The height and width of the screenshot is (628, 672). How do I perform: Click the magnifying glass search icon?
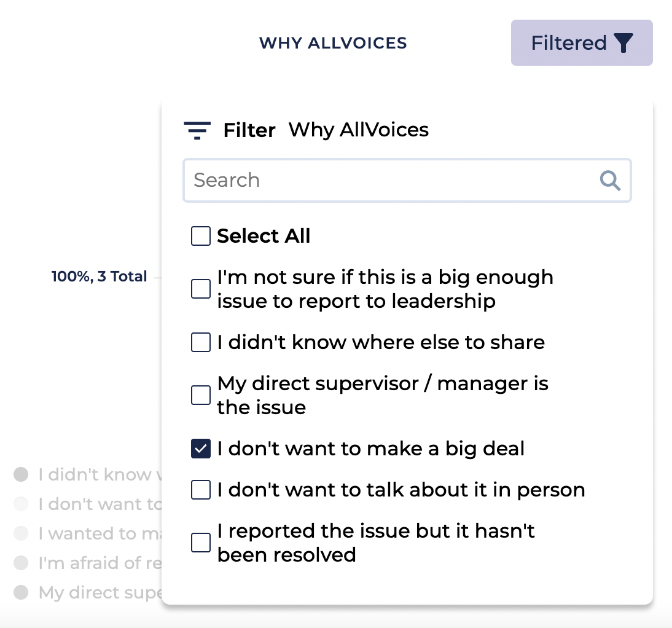pyautogui.click(x=610, y=180)
